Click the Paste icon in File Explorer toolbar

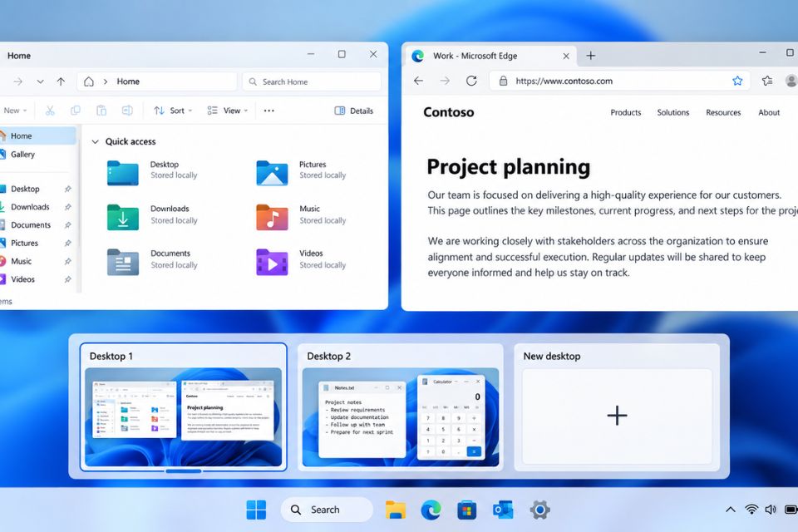pos(101,111)
